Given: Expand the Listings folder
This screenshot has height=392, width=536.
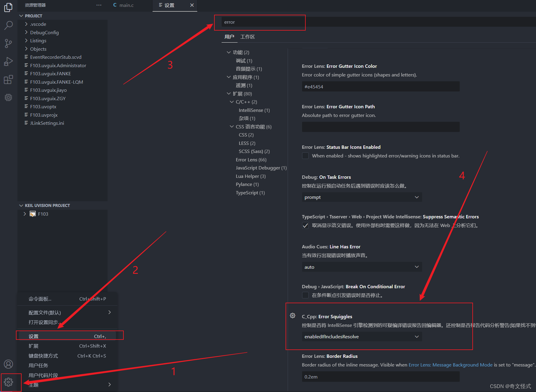Looking at the screenshot, I should click(26, 40).
